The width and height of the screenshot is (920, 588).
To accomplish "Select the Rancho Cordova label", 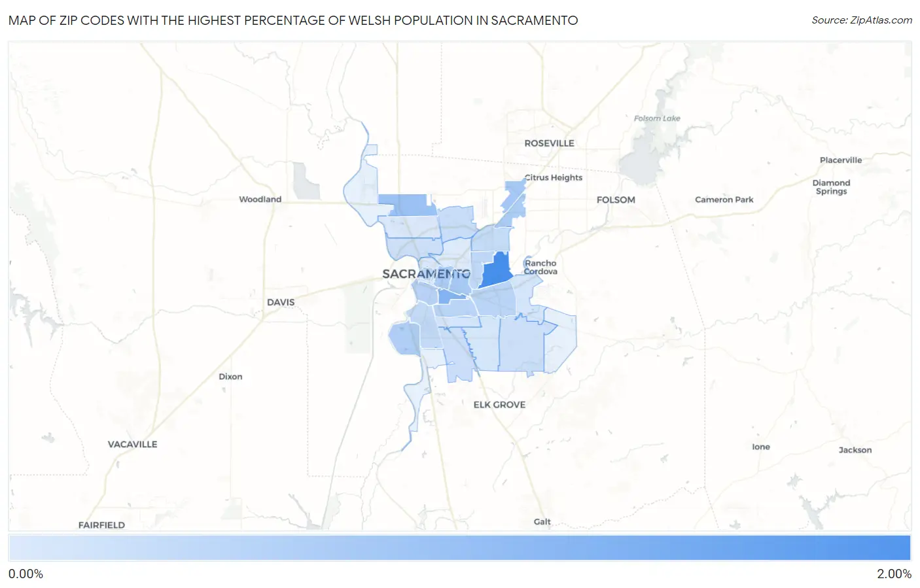I will tap(540, 268).
